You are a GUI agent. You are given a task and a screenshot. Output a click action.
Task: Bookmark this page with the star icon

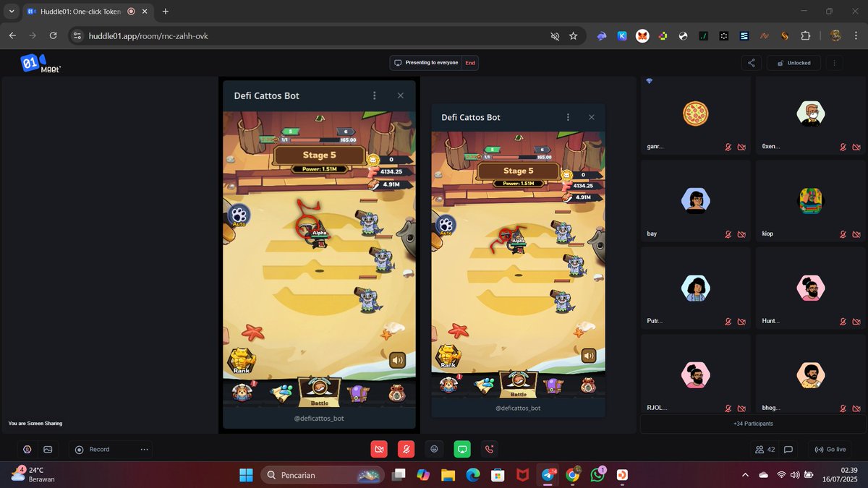click(574, 35)
